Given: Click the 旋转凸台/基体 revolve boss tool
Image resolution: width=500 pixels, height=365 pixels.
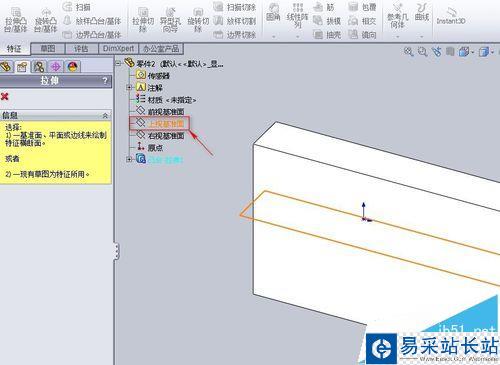Looking at the screenshot, I should (x=46, y=21).
